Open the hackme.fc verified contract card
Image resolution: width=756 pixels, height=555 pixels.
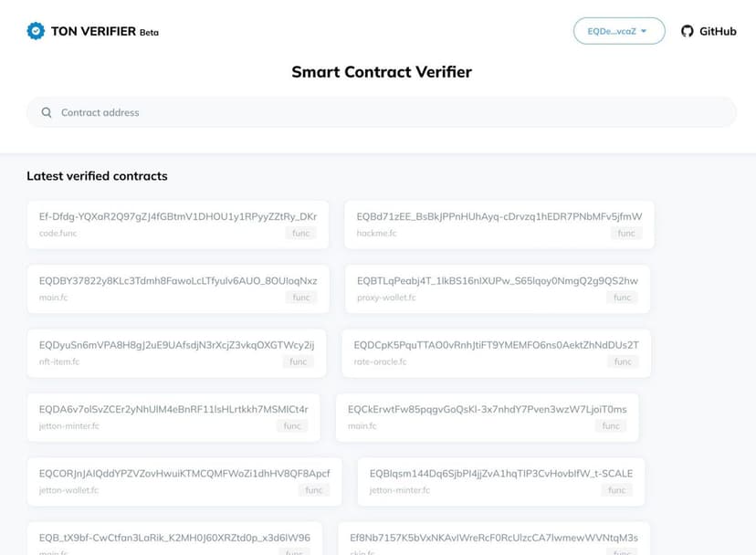click(499, 225)
